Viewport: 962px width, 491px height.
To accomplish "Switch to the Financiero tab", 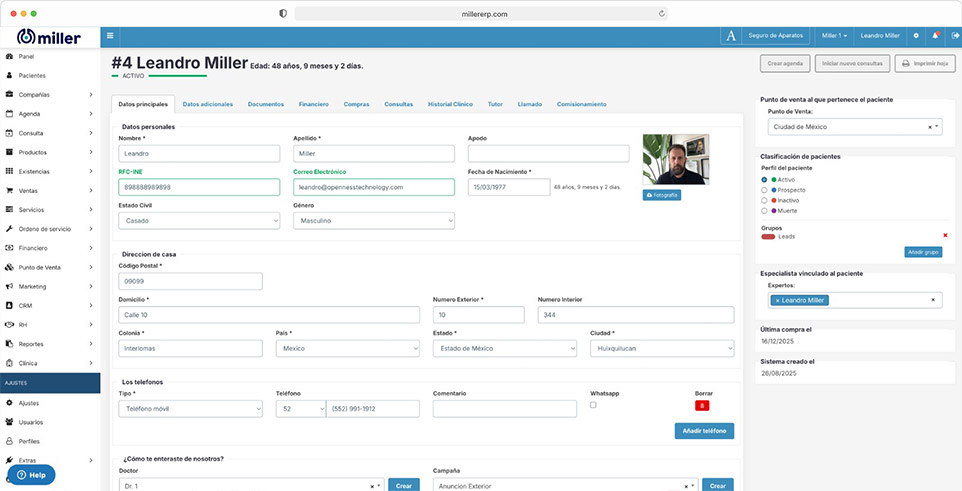I will [x=314, y=104].
